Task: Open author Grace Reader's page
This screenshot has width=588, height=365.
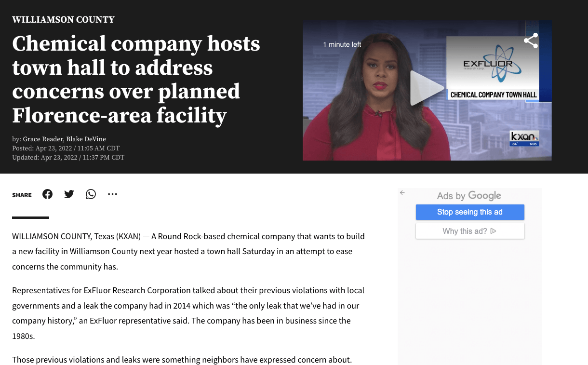Action: click(x=43, y=139)
